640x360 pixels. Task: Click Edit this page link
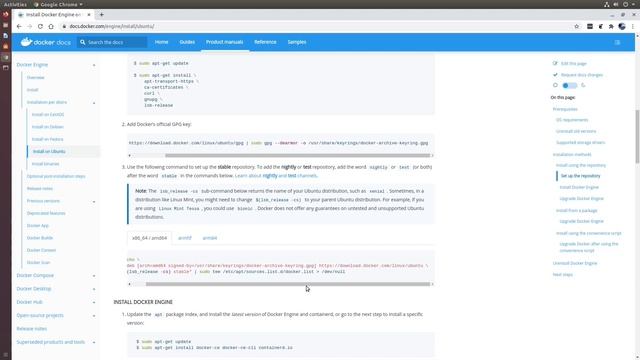573,64
